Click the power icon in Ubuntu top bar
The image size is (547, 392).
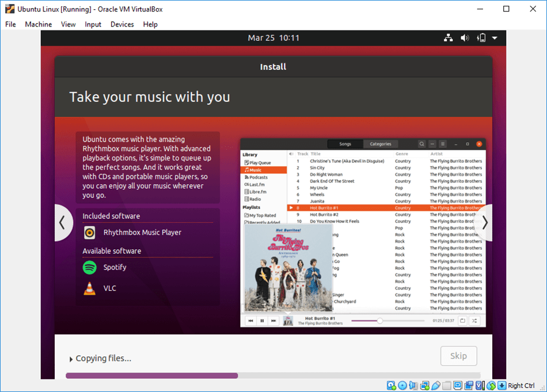coord(481,38)
